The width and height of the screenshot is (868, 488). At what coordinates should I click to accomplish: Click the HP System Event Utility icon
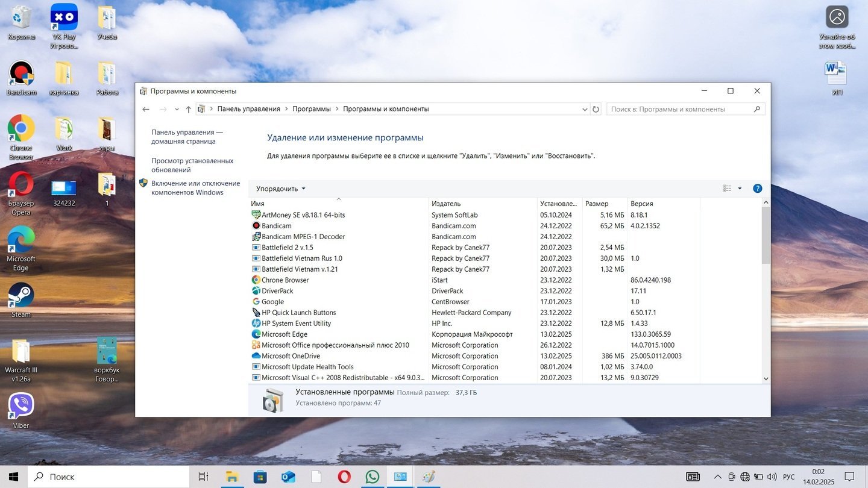coord(256,324)
